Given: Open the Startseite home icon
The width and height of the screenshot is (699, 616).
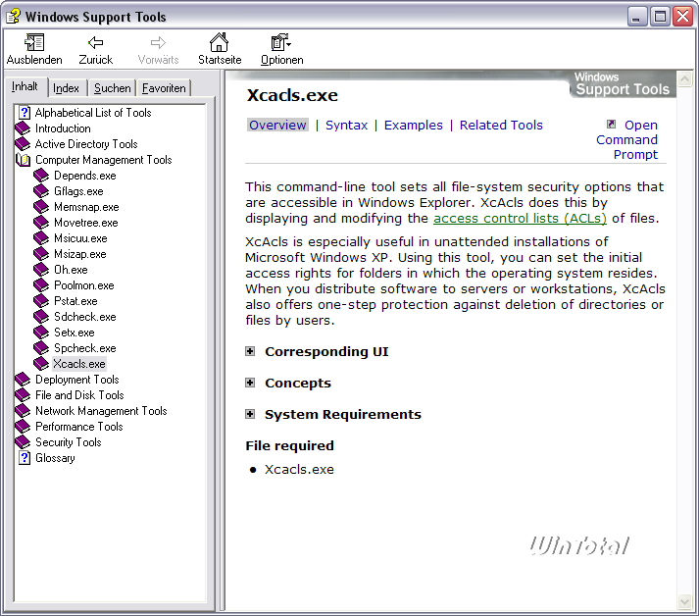Looking at the screenshot, I should 219,42.
